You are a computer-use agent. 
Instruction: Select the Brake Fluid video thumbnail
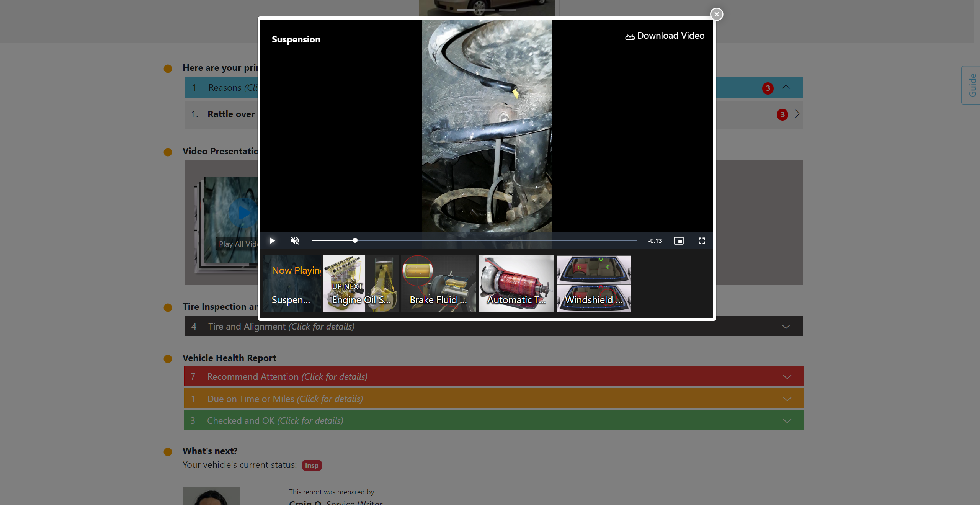pos(438,284)
